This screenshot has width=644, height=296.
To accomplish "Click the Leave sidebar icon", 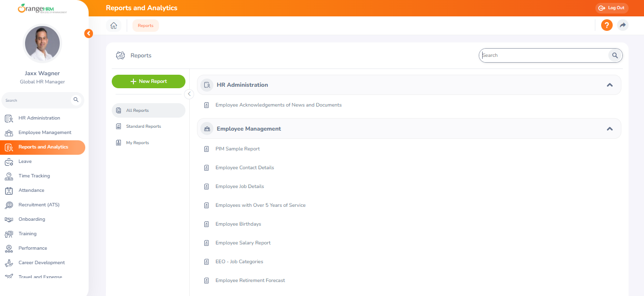I will pyautogui.click(x=9, y=161).
